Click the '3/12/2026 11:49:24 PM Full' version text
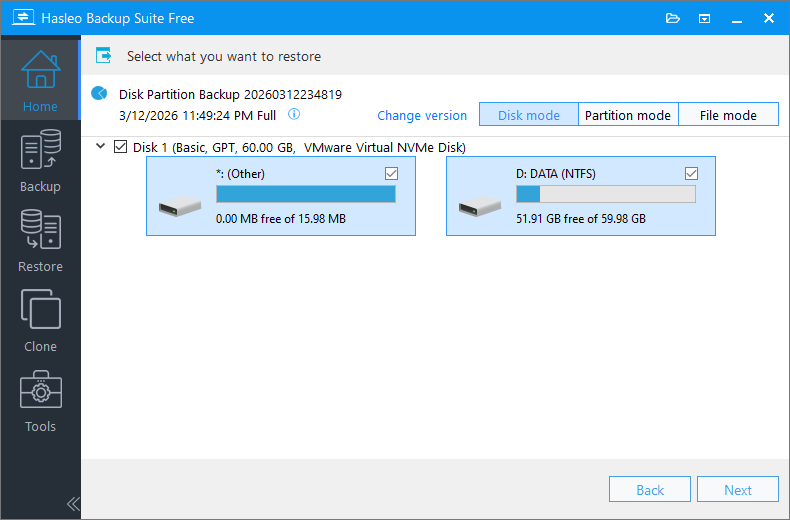 point(198,115)
